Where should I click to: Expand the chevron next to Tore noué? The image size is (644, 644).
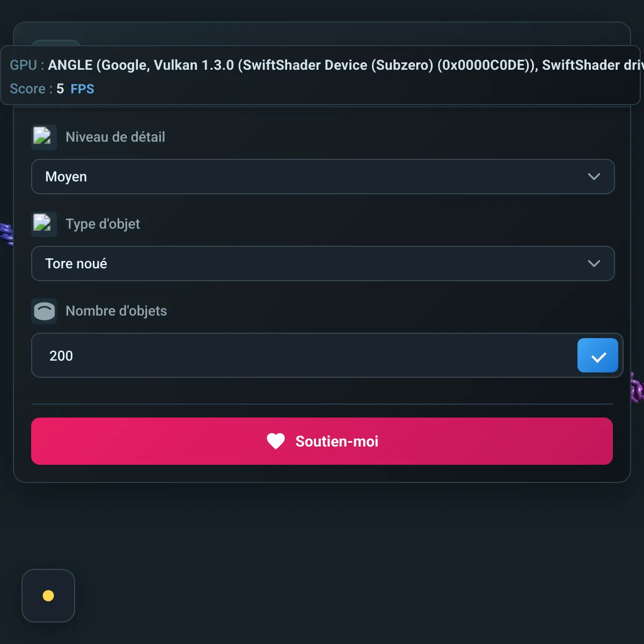tap(594, 264)
